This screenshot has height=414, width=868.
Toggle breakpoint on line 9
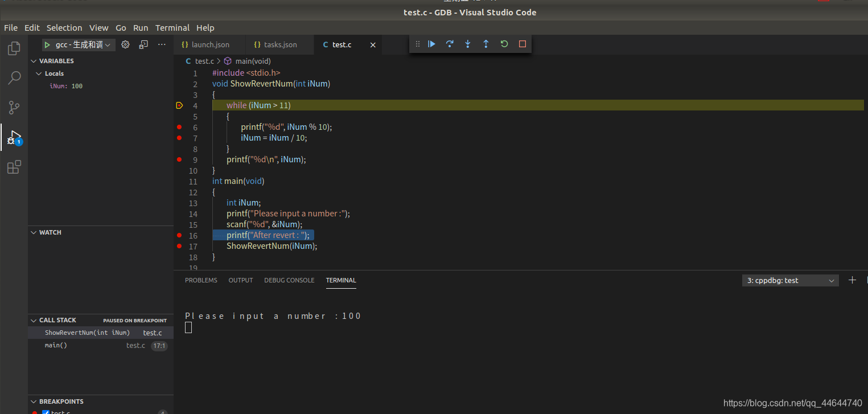pos(179,159)
